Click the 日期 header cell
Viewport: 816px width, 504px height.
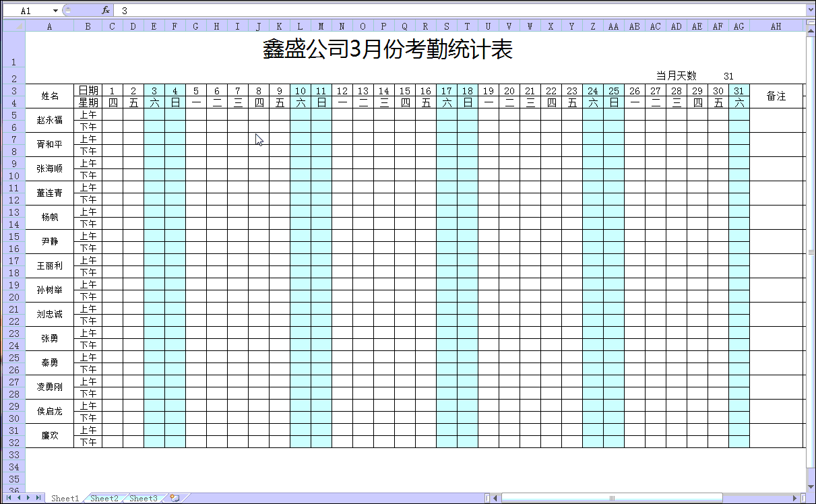coord(88,90)
